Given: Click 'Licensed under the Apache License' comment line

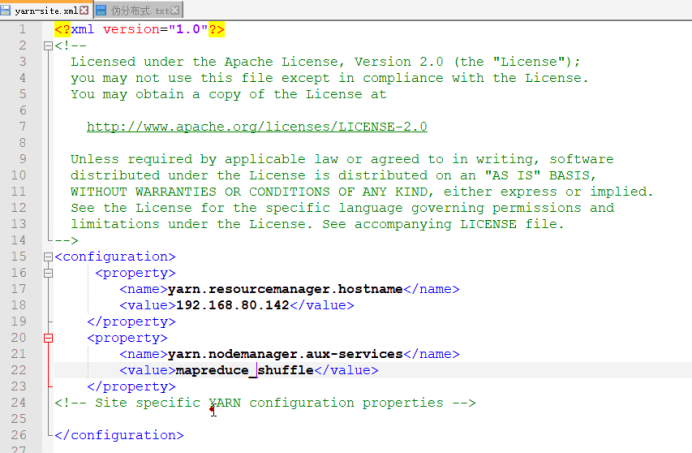Looking at the screenshot, I should tap(325, 62).
